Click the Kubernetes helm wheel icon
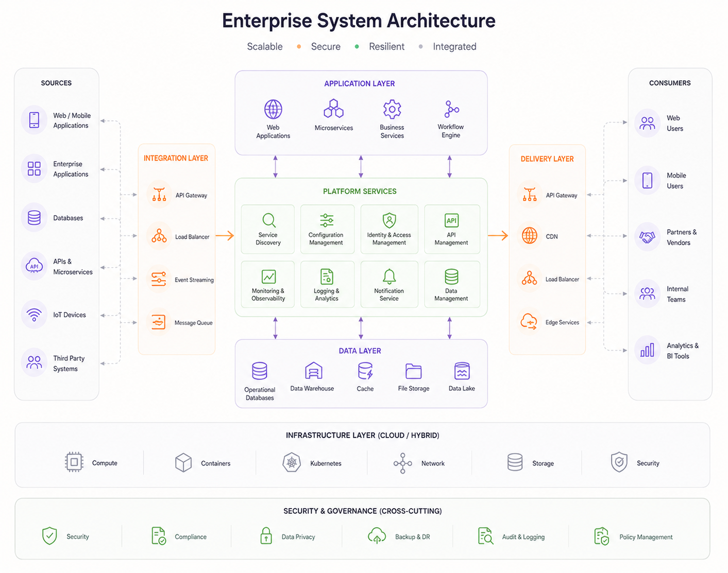This screenshot has height=573, width=728. (x=292, y=463)
